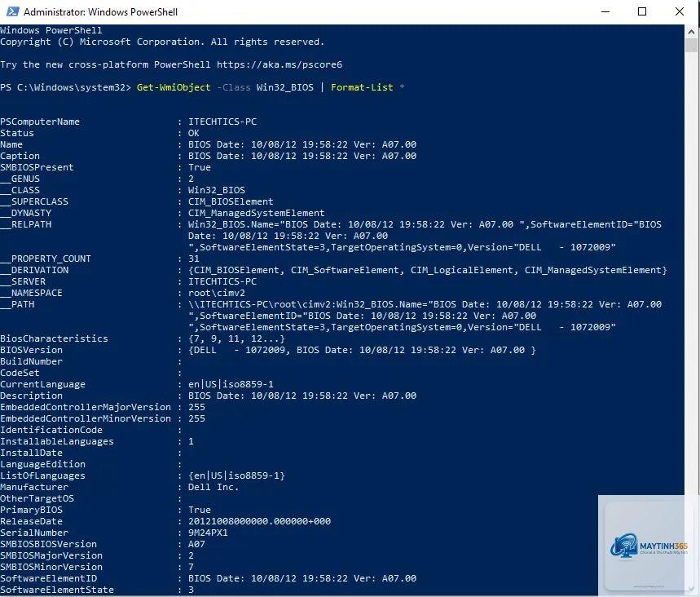Click the PowerShell icon in the title bar
The width and height of the screenshot is (700, 597).
click(x=12, y=11)
